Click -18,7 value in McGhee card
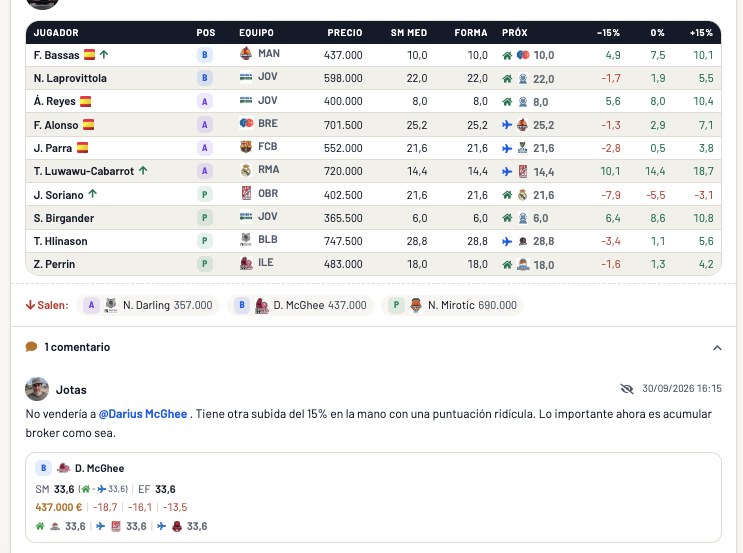743x553 pixels. coord(105,507)
